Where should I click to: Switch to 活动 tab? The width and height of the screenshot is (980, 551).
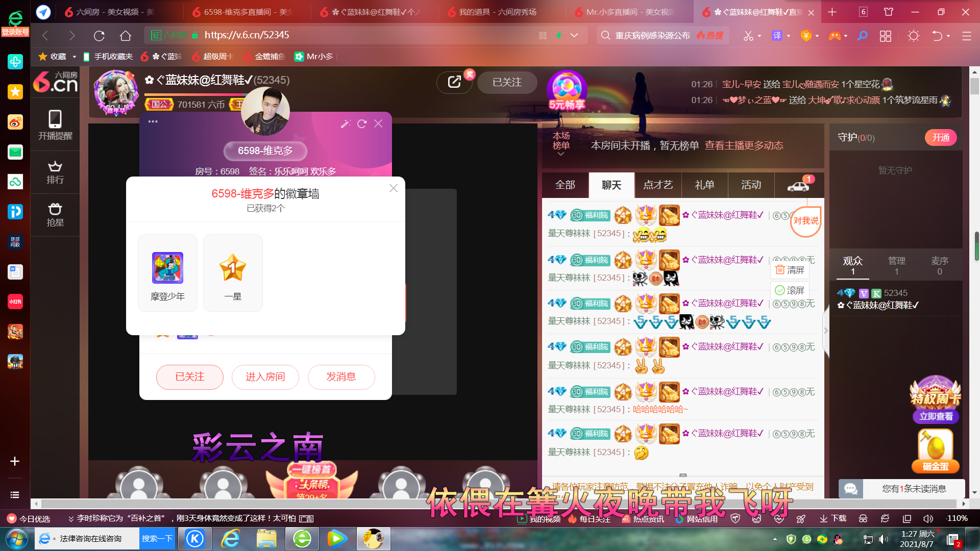[751, 185]
